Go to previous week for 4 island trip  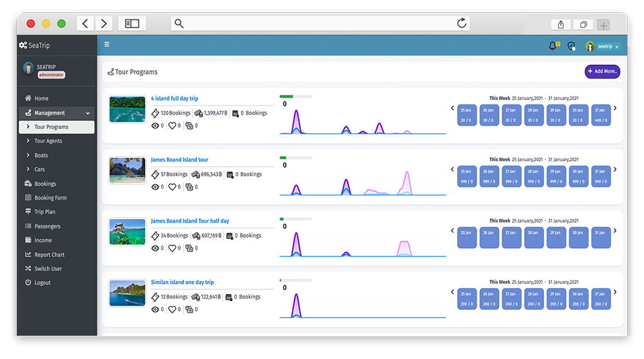pyautogui.click(x=452, y=108)
